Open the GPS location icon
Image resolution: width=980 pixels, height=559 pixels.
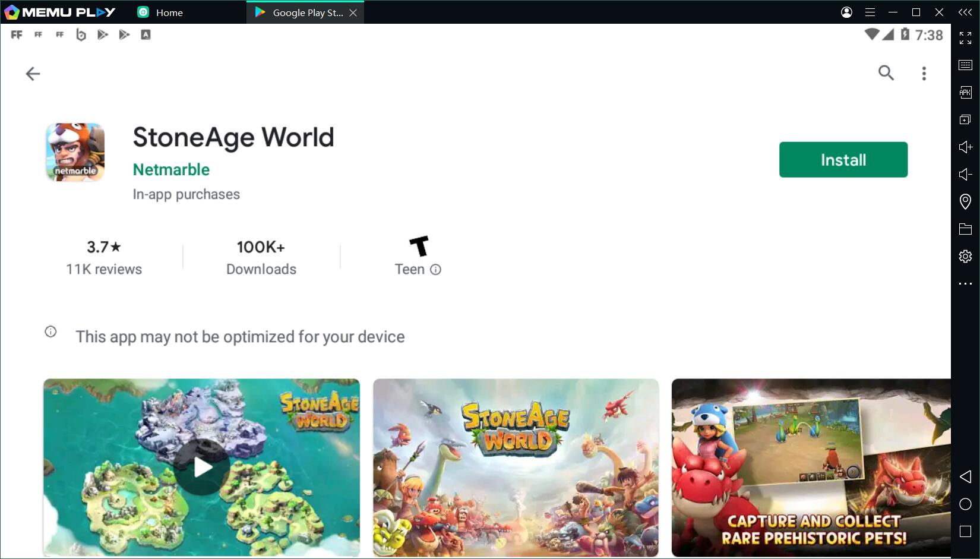point(965,201)
